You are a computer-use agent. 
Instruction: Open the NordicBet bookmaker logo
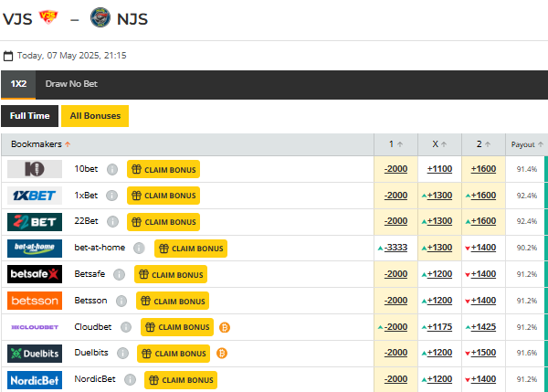pyautogui.click(x=35, y=380)
